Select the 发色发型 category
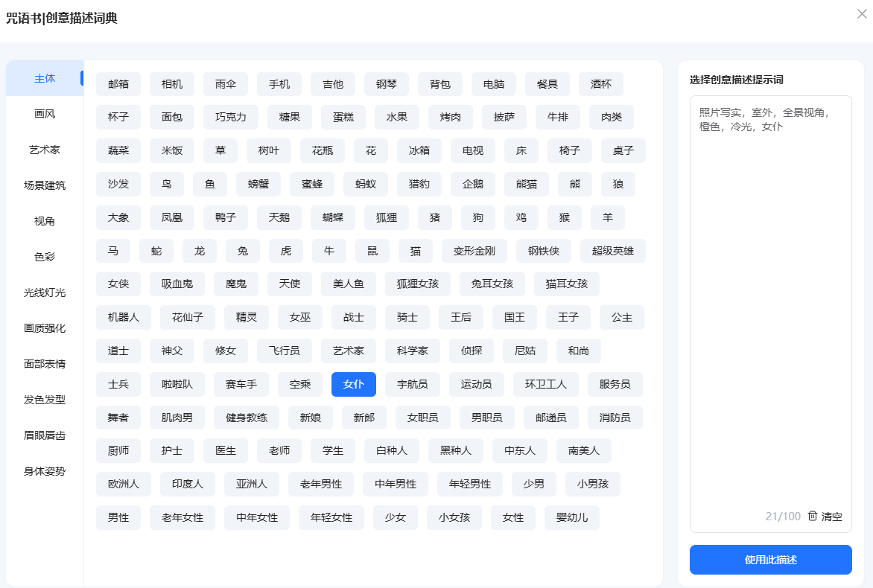Image resolution: width=873 pixels, height=588 pixels. click(45, 400)
